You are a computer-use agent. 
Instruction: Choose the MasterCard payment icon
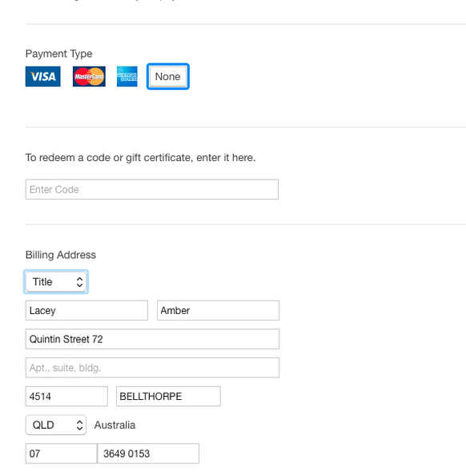(x=89, y=76)
